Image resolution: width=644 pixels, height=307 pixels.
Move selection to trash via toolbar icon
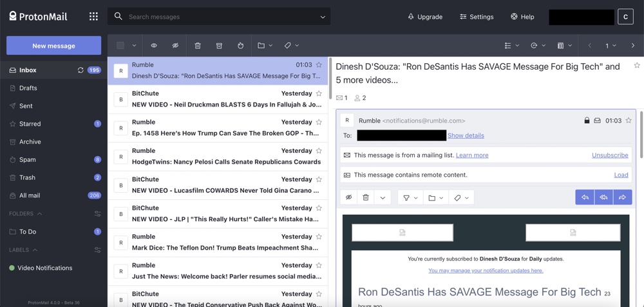coord(198,46)
